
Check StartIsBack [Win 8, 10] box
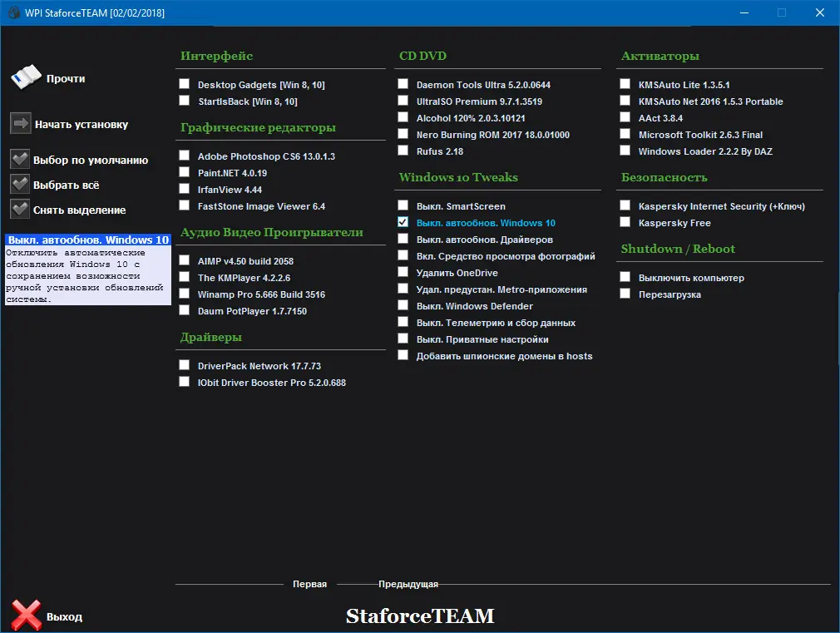(185, 100)
